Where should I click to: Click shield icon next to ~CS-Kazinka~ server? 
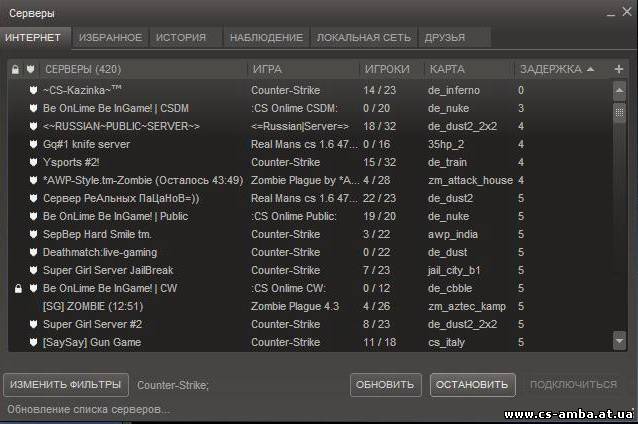[34, 90]
